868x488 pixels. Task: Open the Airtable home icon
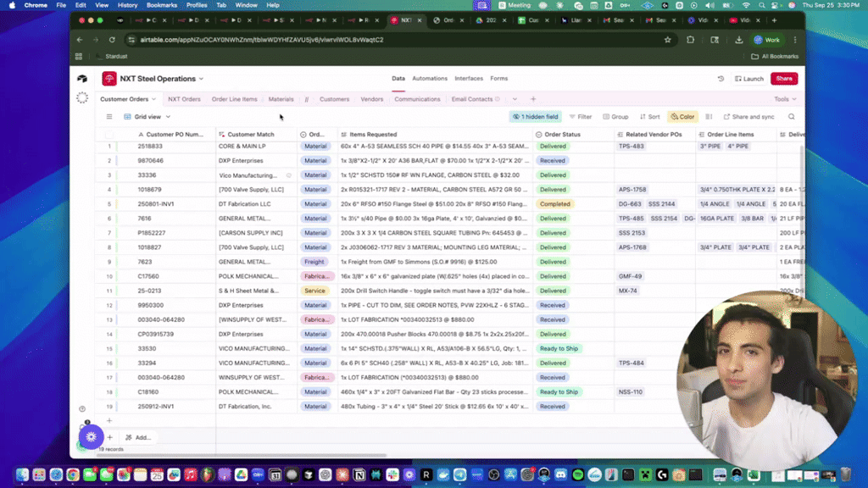pyautogui.click(x=82, y=79)
